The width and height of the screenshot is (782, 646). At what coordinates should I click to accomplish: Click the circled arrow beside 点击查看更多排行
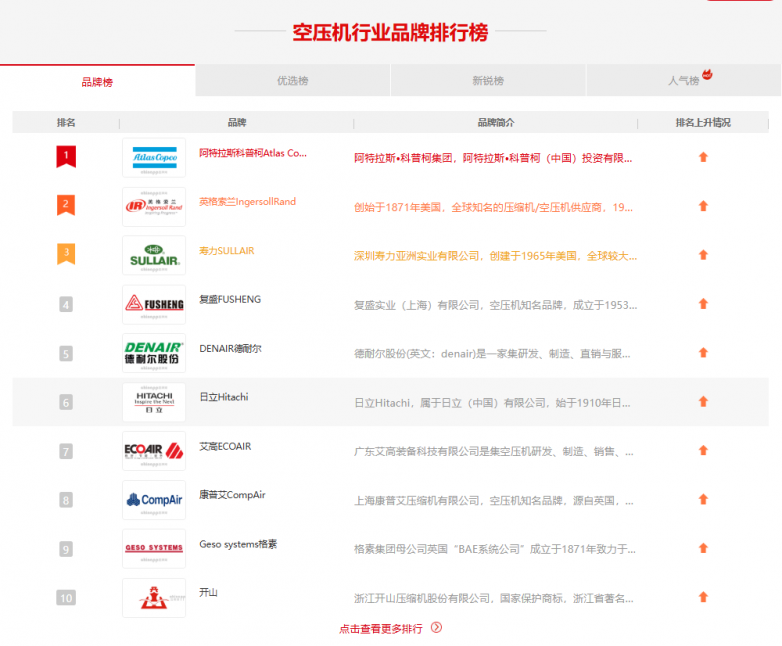point(436,628)
